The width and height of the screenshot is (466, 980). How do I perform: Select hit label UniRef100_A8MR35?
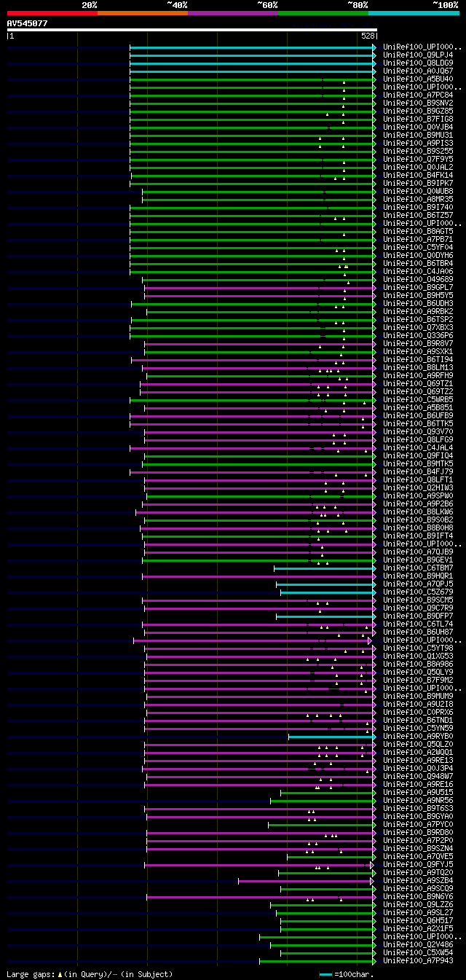[x=418, y=199]
